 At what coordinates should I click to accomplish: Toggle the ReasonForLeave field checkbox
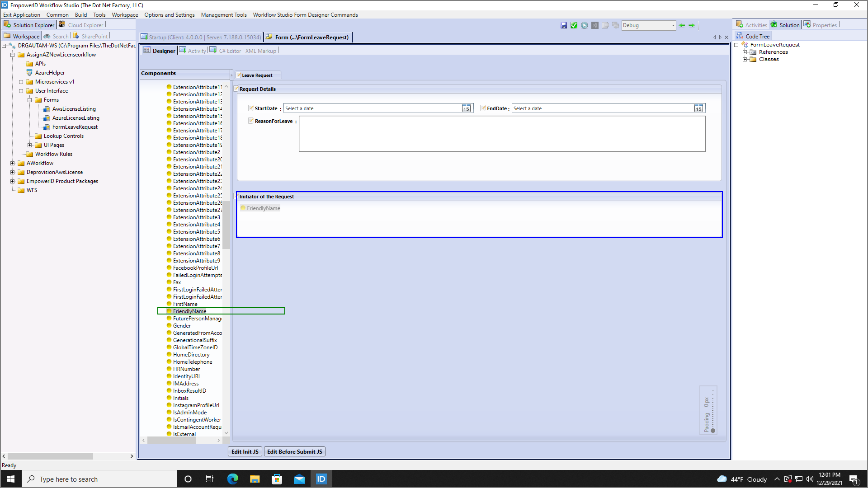251,121
